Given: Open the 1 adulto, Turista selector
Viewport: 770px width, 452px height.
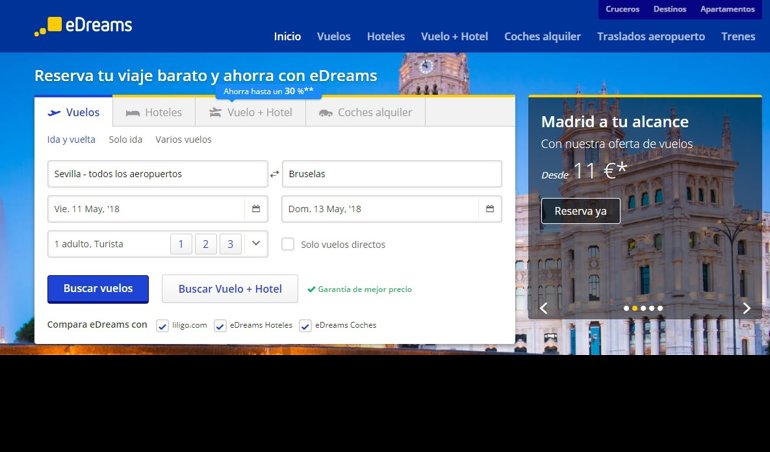Looking at the screenshot, I should (x=105, y=244).
